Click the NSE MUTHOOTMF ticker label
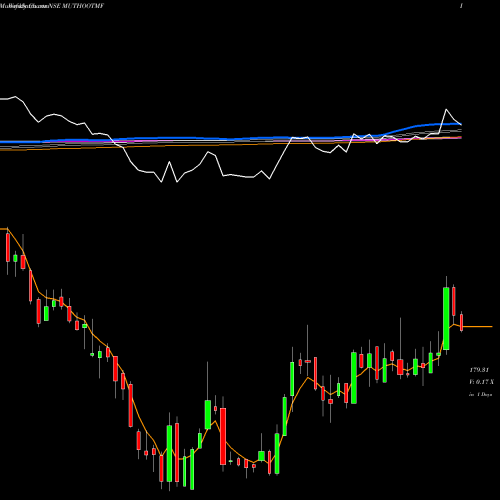500x500 pixels. click(76, 6)
